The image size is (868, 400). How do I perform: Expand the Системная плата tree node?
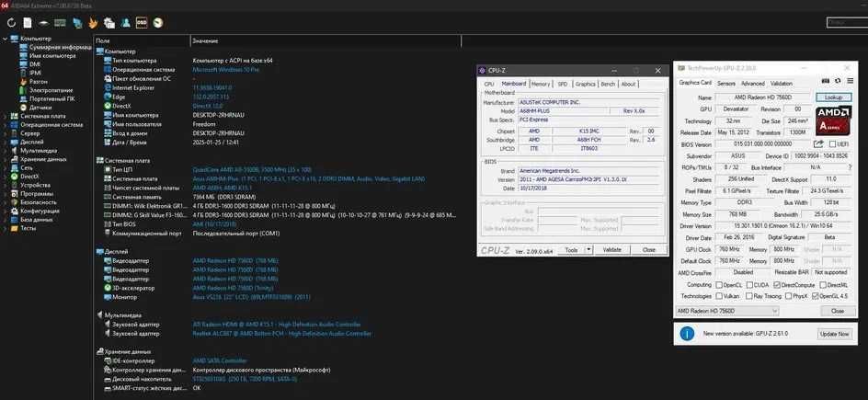point(5,116)
